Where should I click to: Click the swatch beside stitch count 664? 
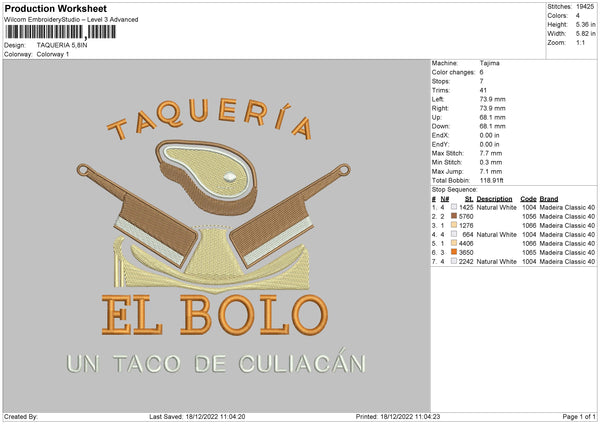pyautogui.click(x=454, y=234)
